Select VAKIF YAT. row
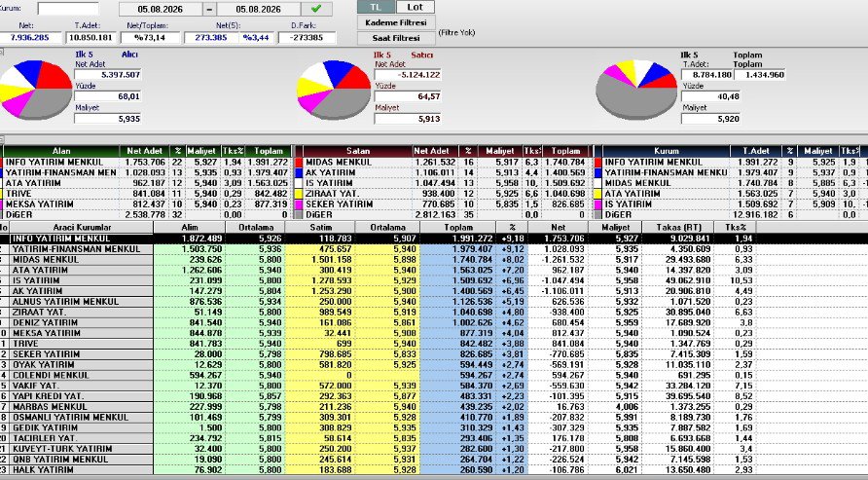This screenshot has width=868, height=480. point(379,386)
